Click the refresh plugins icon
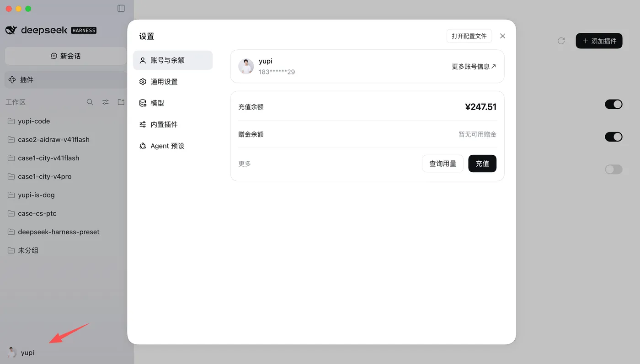Screen dimensions: 640x364 (x=561, y=41)
